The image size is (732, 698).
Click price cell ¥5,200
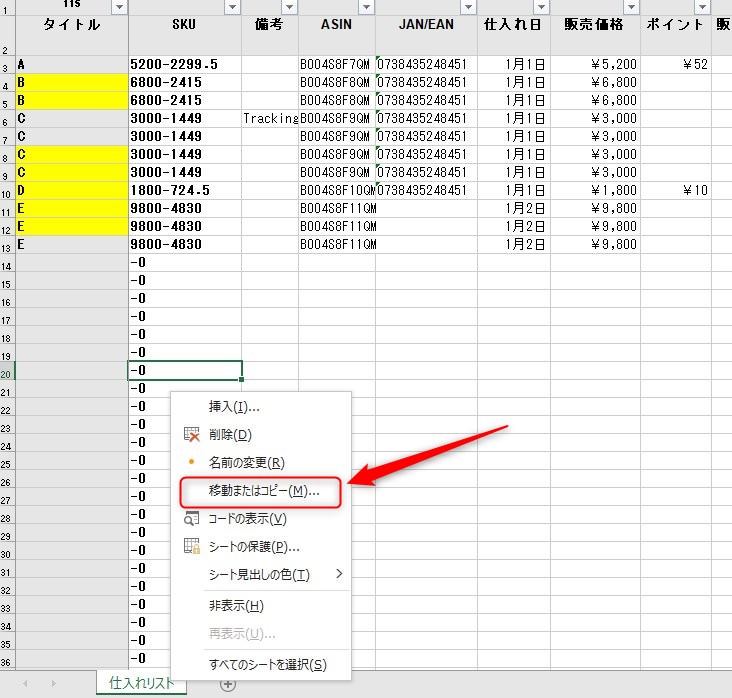coord(595,64)
